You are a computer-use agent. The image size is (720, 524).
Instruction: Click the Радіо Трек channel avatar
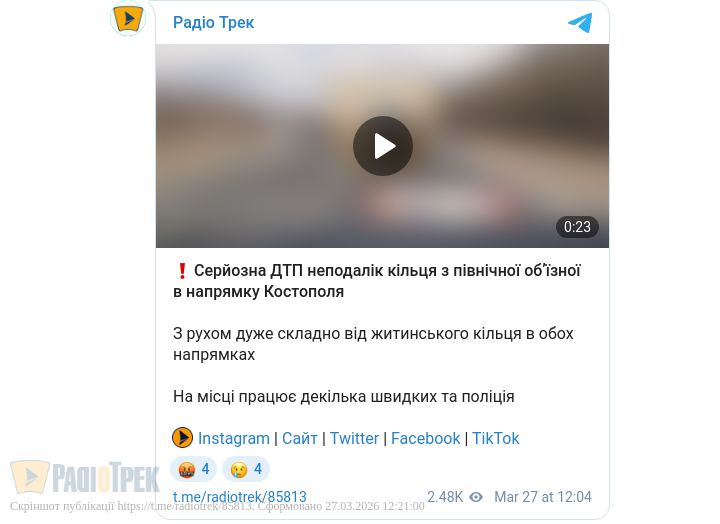point(128,18)
